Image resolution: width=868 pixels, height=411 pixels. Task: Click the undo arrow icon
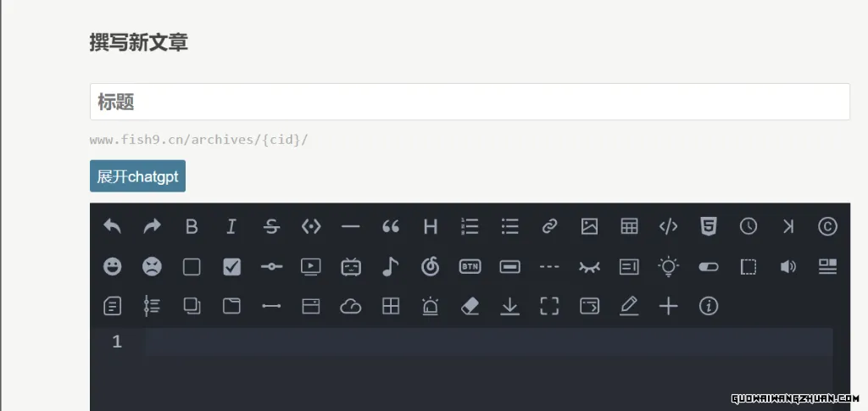pos(113,226)
